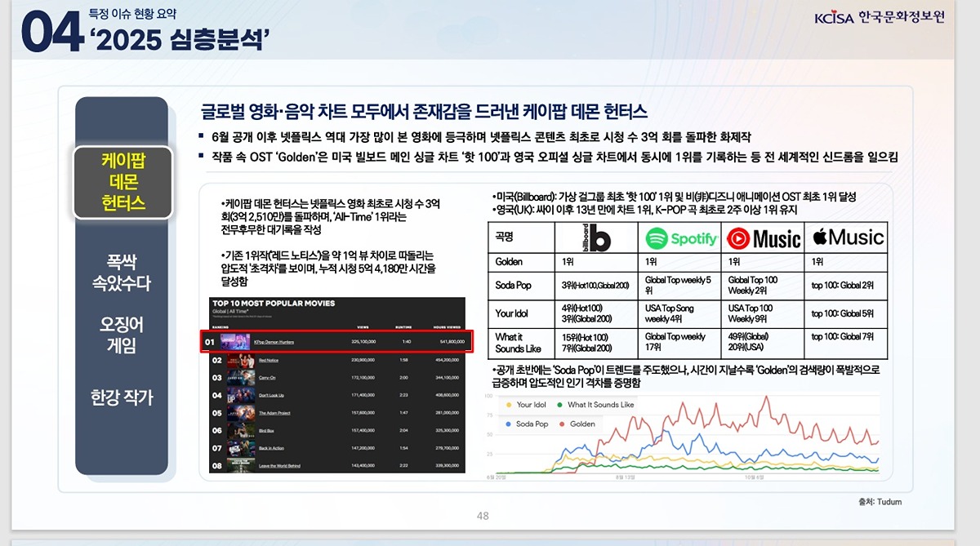
Task: Click the Golden row label in the table
Action: pyautogui.click(x=509, y=262)
